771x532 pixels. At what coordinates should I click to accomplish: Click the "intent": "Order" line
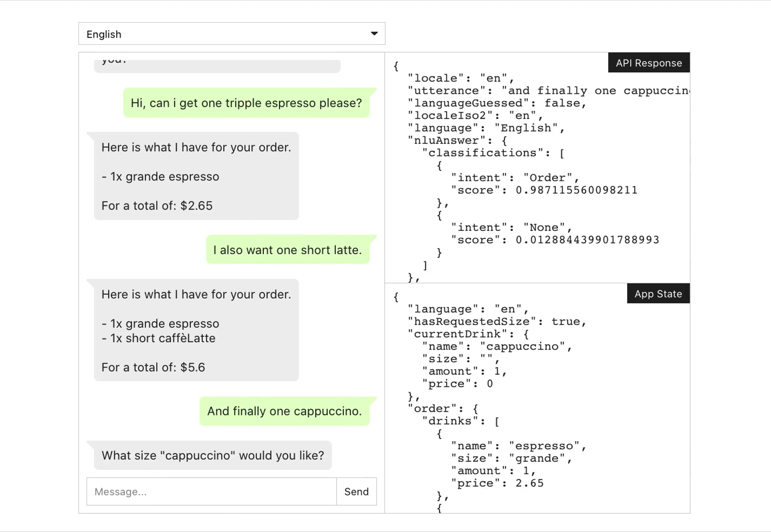coord(515,178)
